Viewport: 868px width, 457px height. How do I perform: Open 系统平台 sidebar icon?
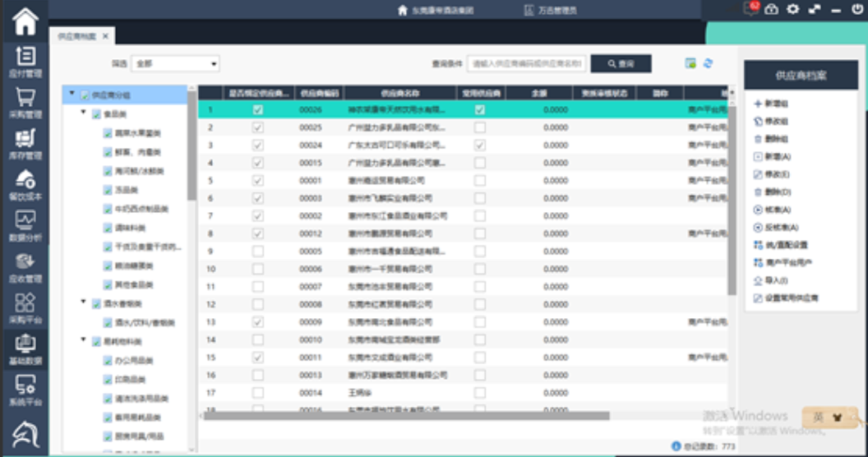[x=25, y=390]
